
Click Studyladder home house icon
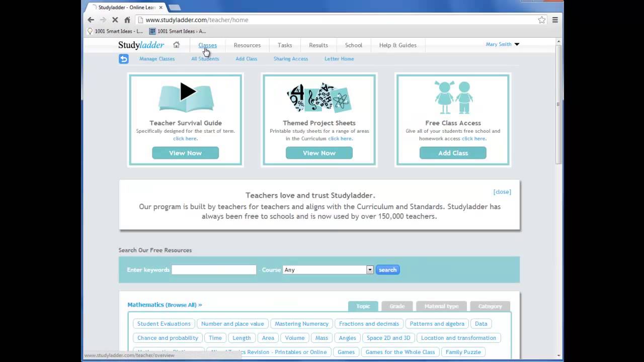tap(176, 45)
